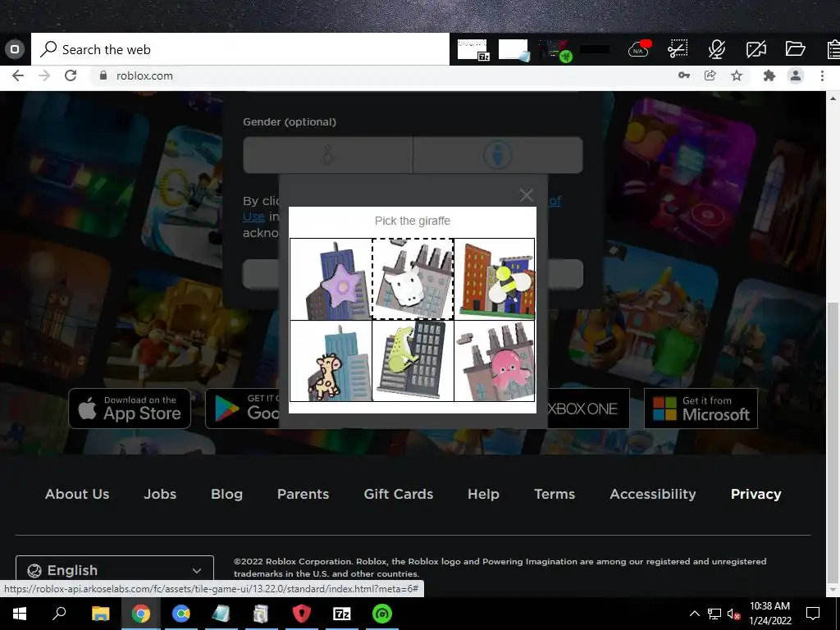Viewport: 840px width, 630px height.
Task: Open the Accessibility footer link
Action: 653,494
